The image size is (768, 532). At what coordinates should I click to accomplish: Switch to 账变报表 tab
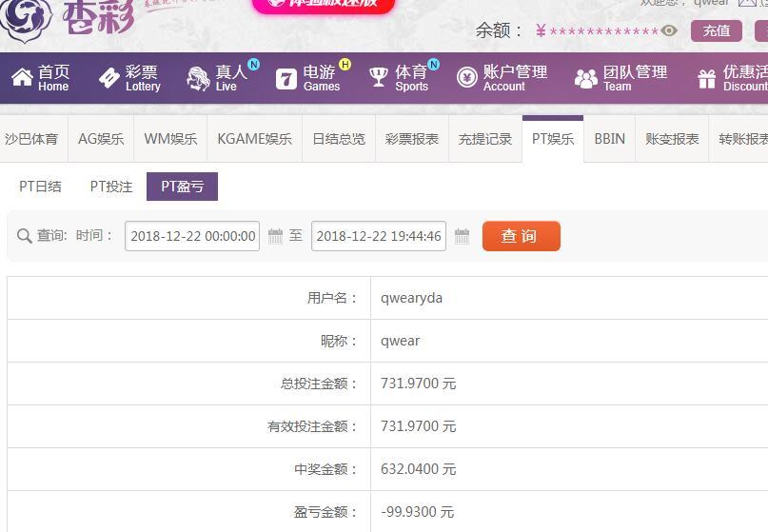(x=672, y=139)
